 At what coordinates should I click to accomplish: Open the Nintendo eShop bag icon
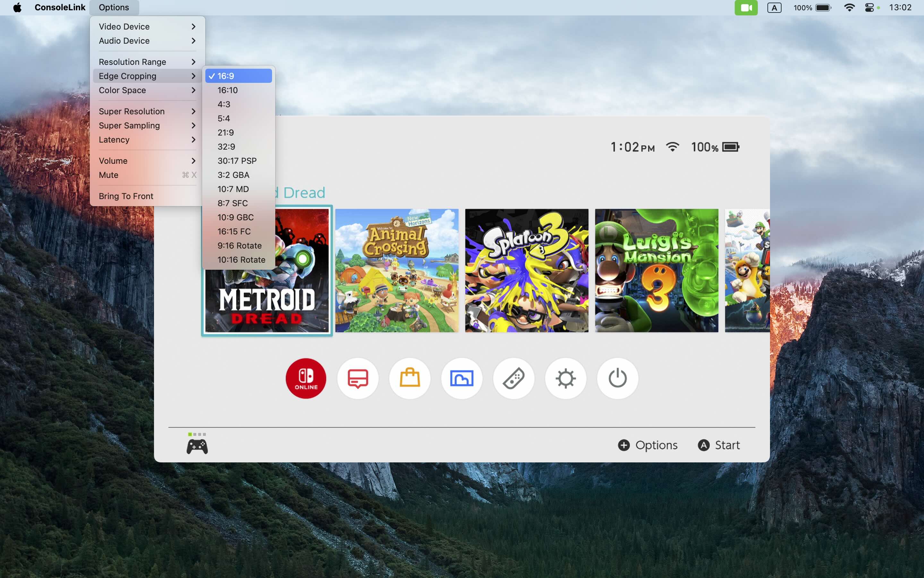click(x=410, y=378)
